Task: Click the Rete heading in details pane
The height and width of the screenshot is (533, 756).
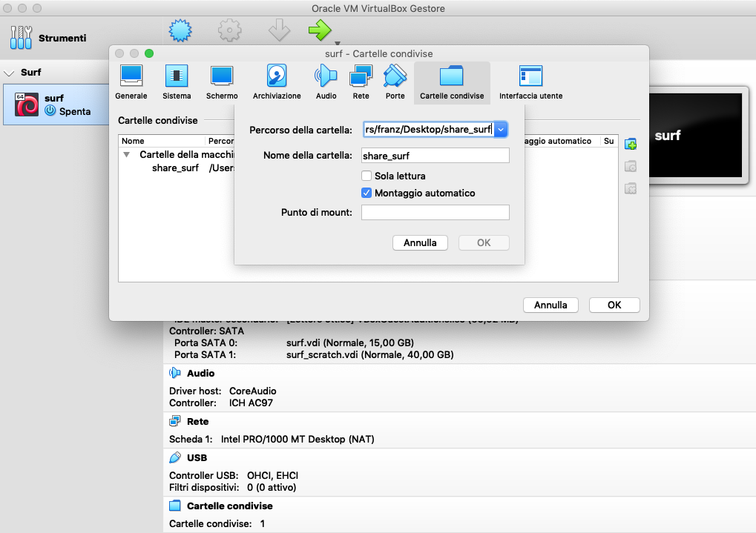Action: [x=197, y=421]
